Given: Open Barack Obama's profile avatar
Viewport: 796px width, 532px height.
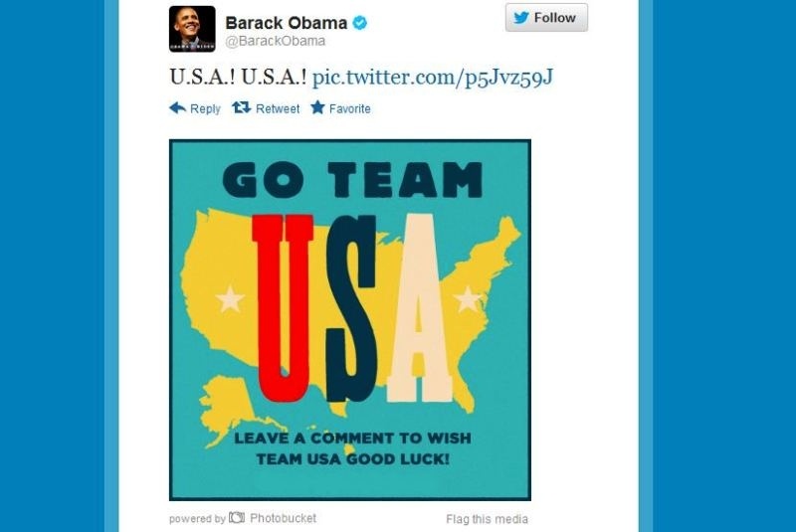Looking at the screenshot, I should [192, 29].
